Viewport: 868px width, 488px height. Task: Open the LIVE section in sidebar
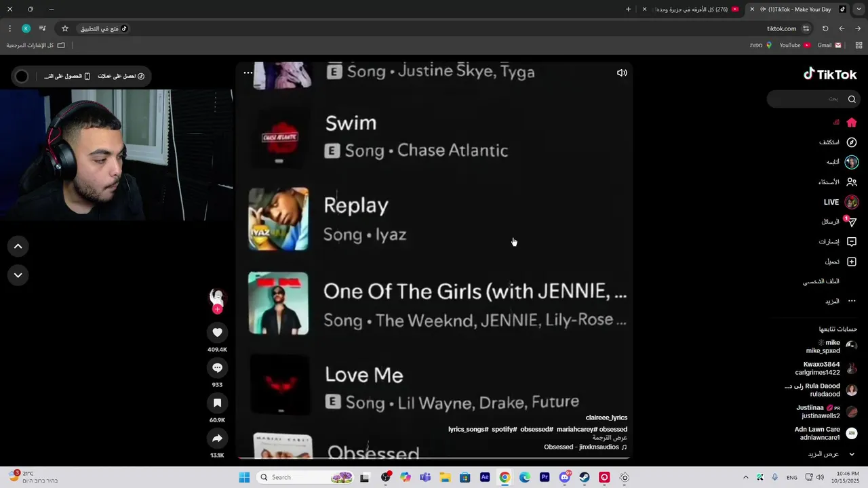pyautogui.click(x=841, y=202)
